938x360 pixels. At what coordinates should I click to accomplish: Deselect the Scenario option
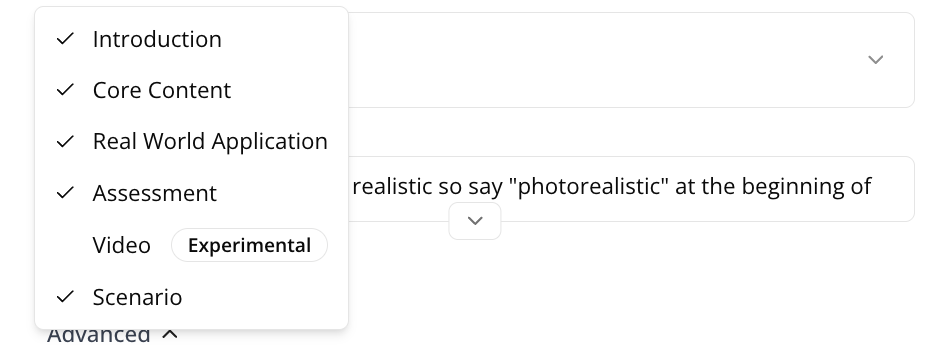point(191,297)
